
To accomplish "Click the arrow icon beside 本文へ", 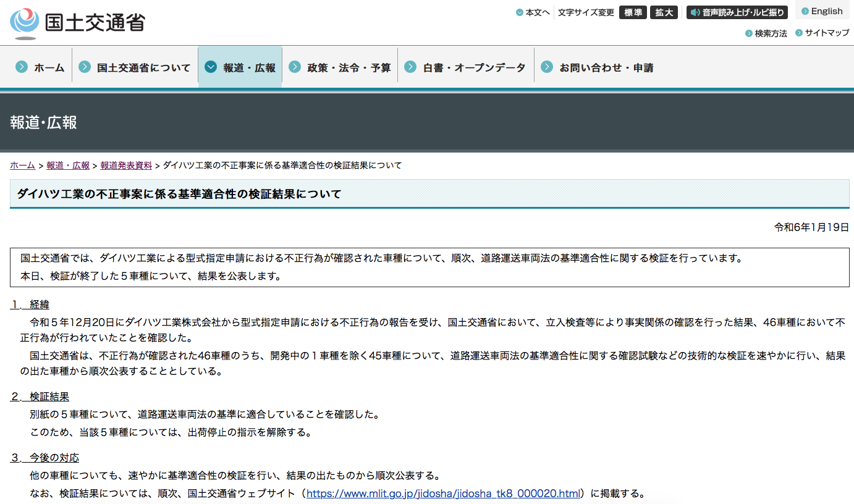I will (520, 12).
